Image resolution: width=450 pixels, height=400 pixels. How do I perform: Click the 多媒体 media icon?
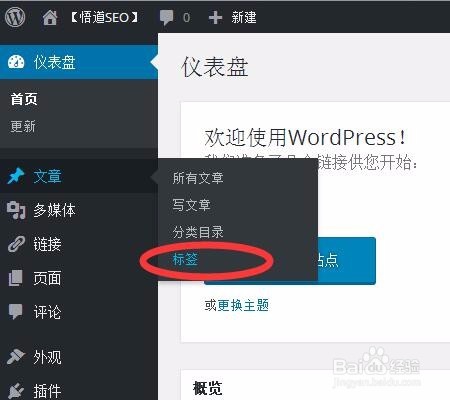[16, 210]
